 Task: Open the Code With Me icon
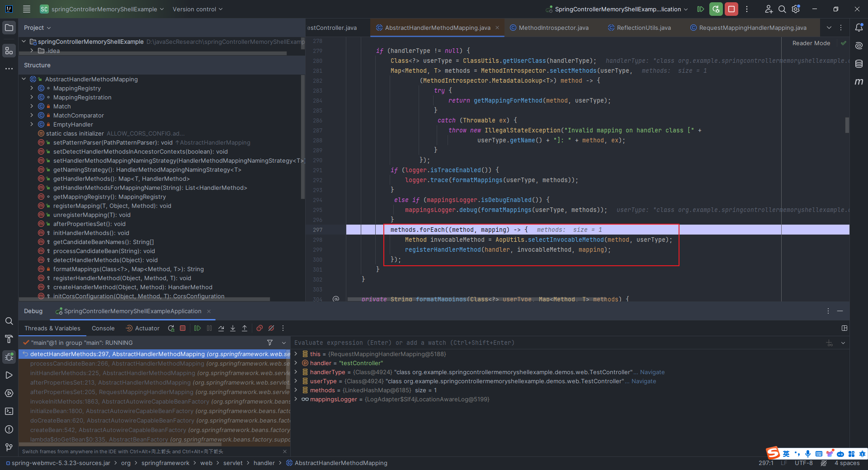(769, 9)
